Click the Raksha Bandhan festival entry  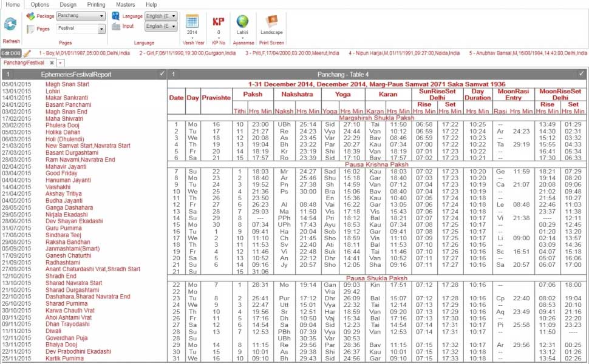pyautogui.click(x=67, y=242)
